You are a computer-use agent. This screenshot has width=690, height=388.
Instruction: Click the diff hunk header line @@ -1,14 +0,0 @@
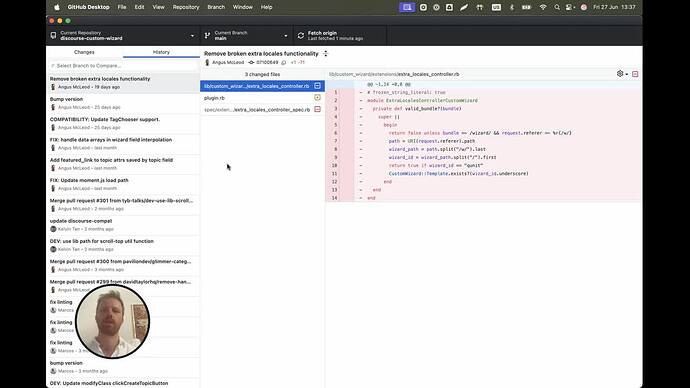tap(484, 84)
